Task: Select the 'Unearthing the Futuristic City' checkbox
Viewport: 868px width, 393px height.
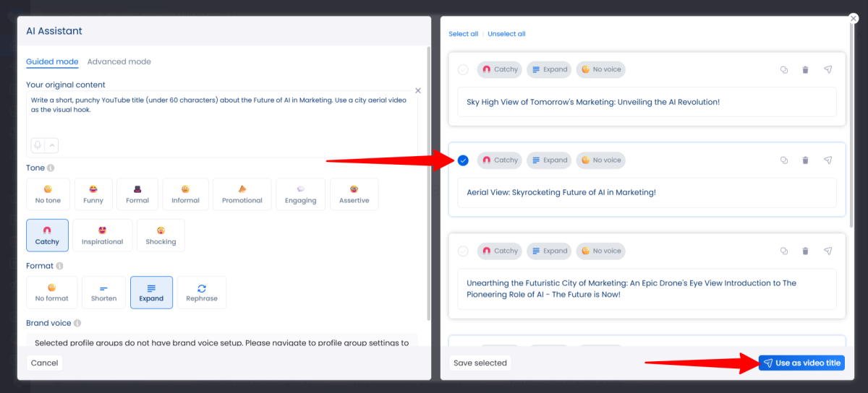Action: click(463, 251)
